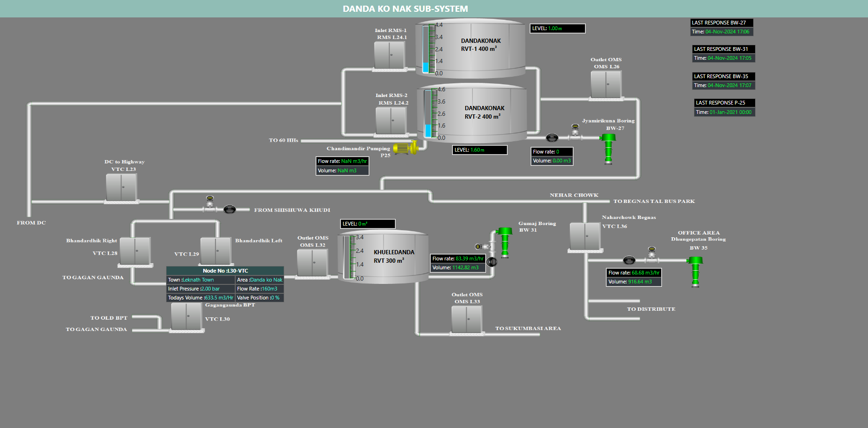Click the Bhandardhik Right VTC L28 cabinet
Image resolution: width=868 pixels, height=428 pixels.
(135, 251)
